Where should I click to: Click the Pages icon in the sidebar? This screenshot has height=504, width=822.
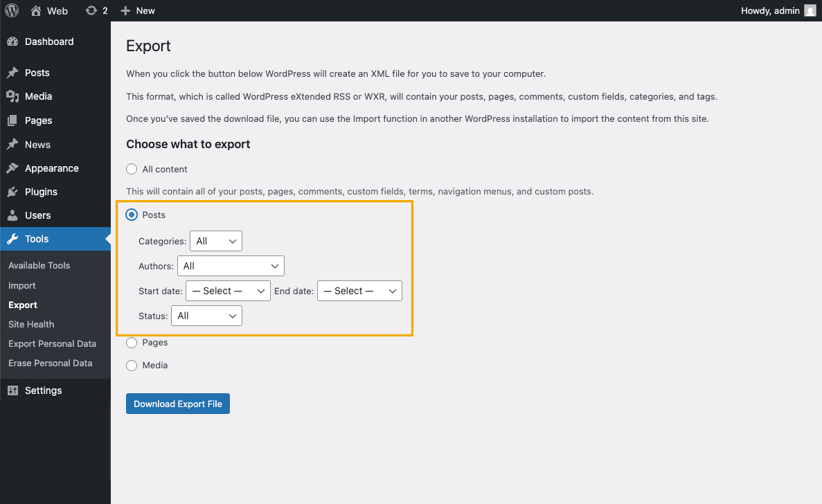13,120
